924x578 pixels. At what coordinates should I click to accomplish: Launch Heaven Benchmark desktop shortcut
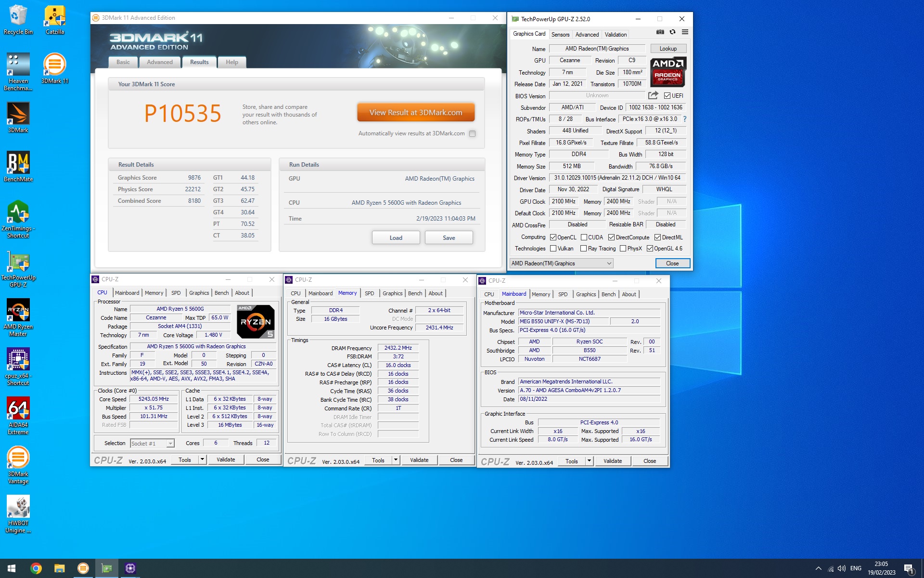pos(18,72)
